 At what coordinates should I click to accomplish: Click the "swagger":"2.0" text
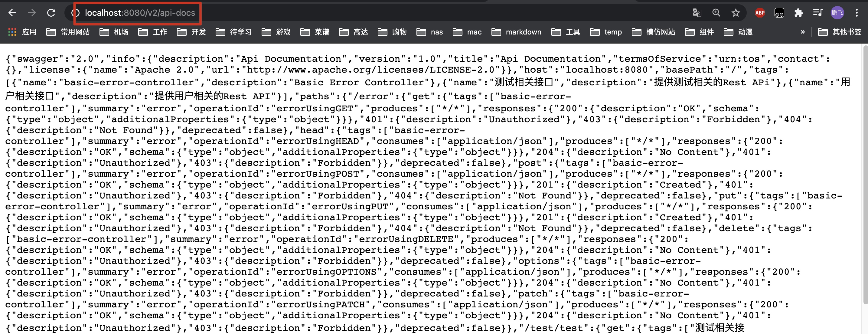point(55,59)
